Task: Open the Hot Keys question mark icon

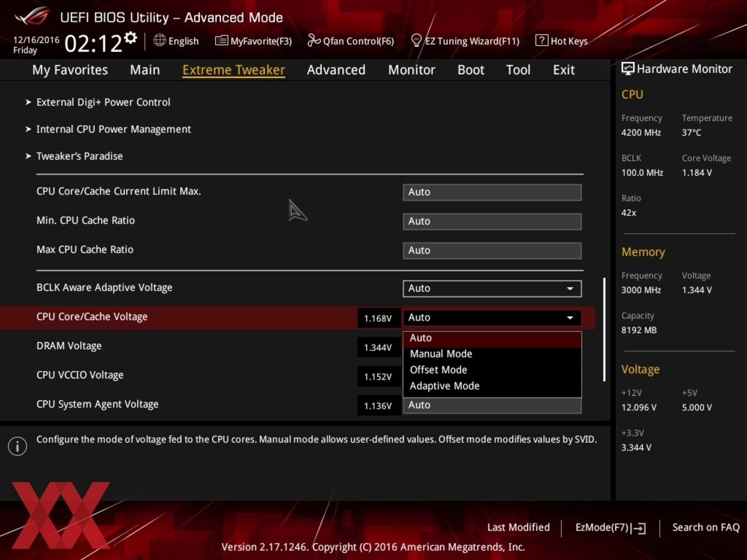Action: (542, 40)
